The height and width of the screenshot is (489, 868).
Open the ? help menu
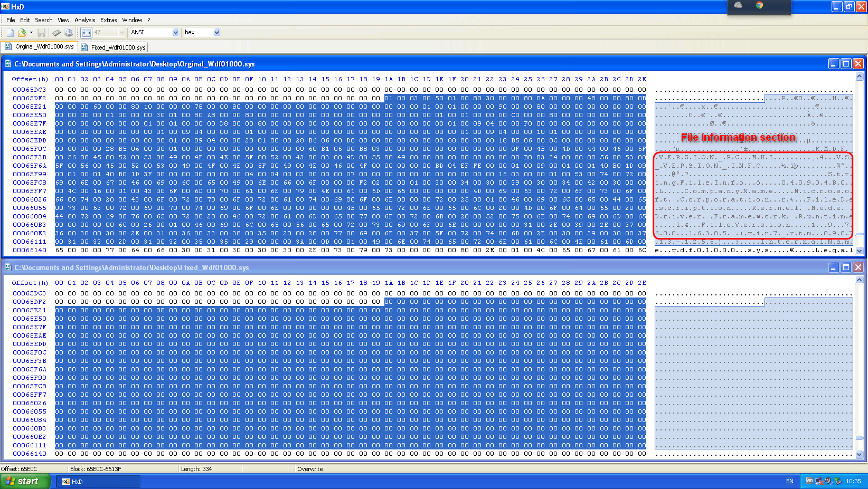click(x=149, y=20)
